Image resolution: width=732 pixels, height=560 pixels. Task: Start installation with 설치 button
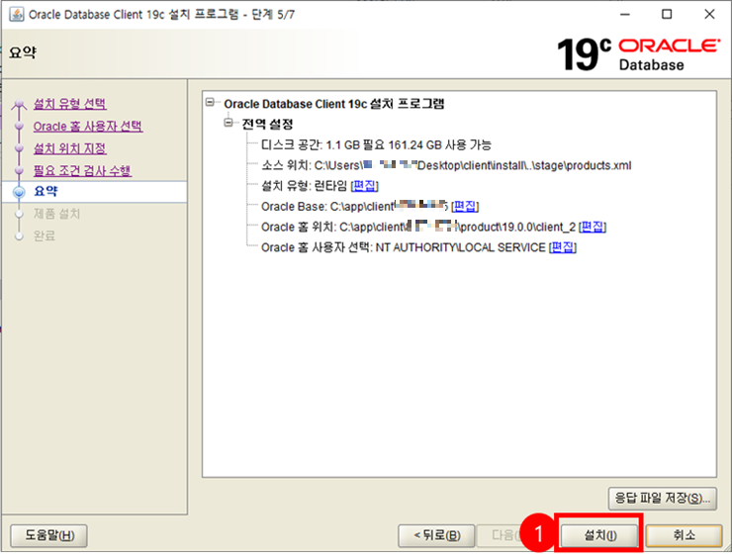pos(599,535)
